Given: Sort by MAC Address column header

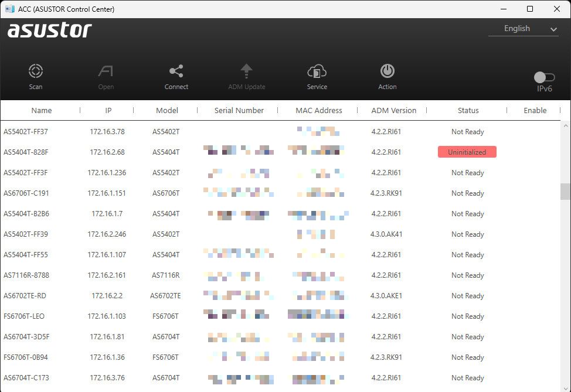Looking at the screenshot, I should coord(319,110).
